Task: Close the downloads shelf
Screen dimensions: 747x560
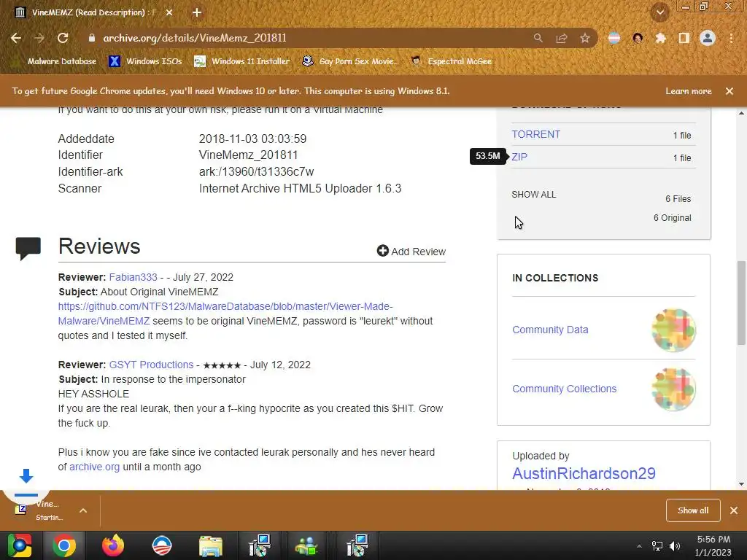Action: pyautogui.click(x=734, y=510)
